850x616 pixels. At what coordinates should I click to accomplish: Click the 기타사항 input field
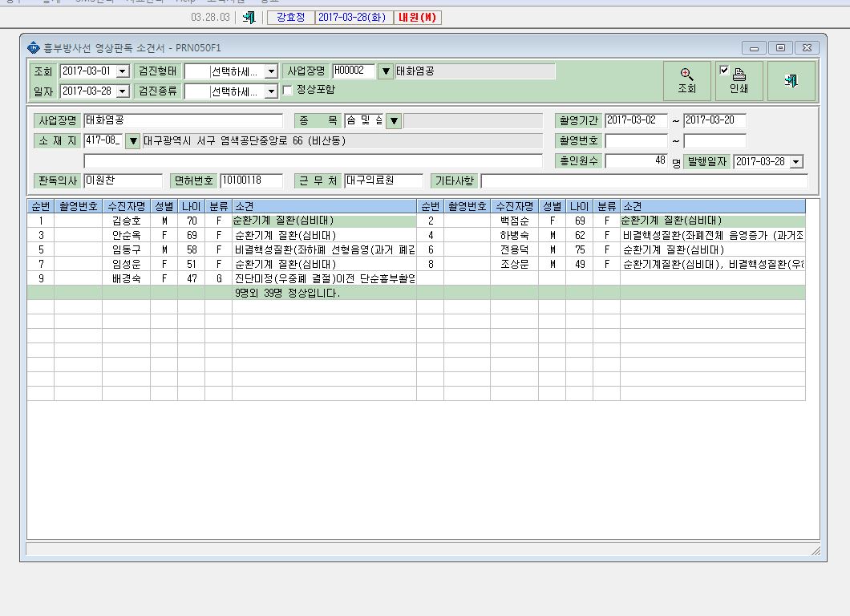[x=645, y=181]
